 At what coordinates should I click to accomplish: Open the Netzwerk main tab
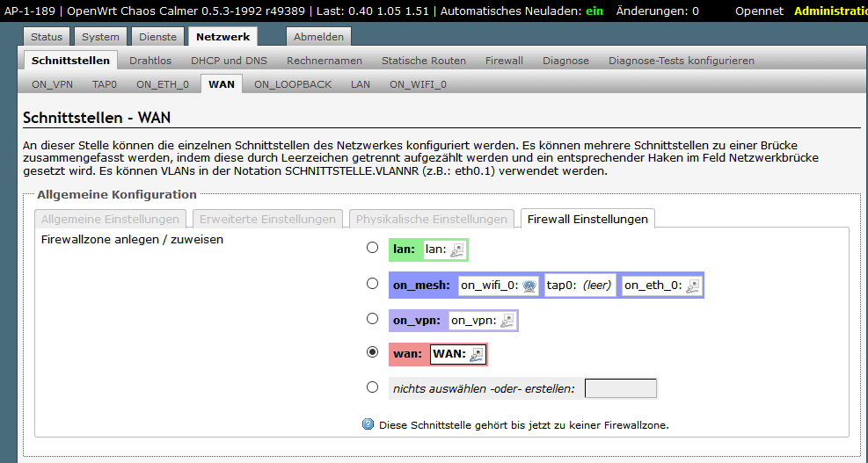(x=222, y=37)
